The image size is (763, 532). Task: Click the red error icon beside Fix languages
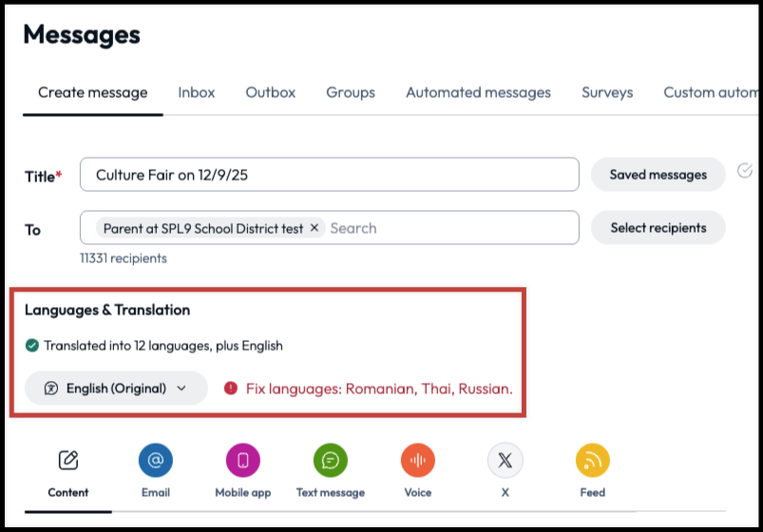230,389
